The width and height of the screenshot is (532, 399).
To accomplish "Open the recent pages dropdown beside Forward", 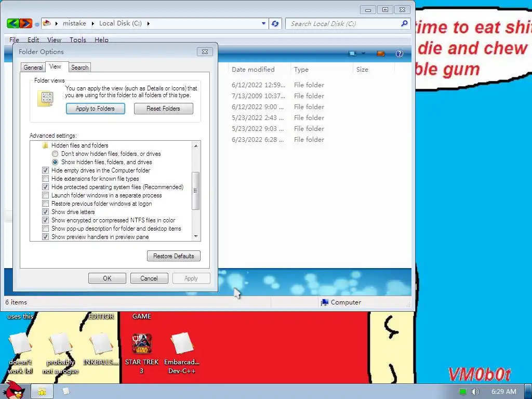I will pos(37,24).
